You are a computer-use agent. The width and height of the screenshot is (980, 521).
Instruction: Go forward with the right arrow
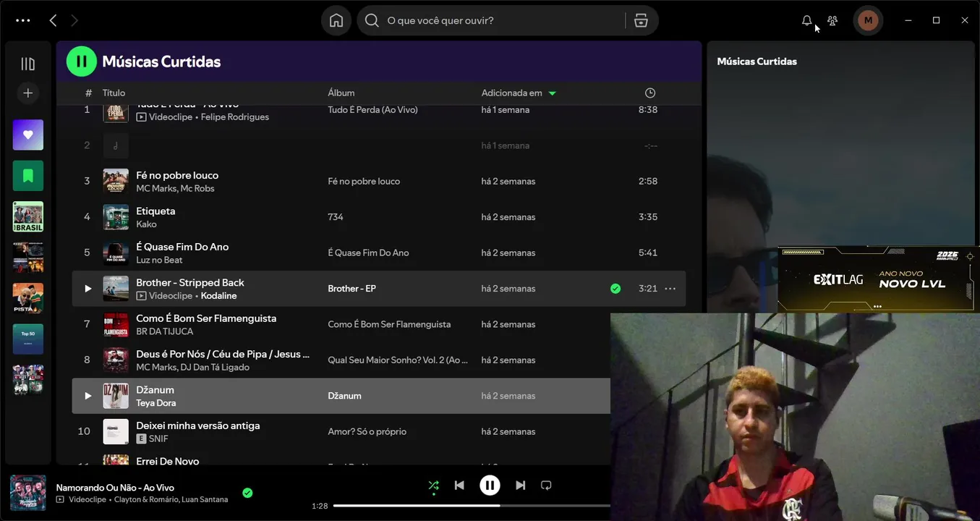coord(74,20)
